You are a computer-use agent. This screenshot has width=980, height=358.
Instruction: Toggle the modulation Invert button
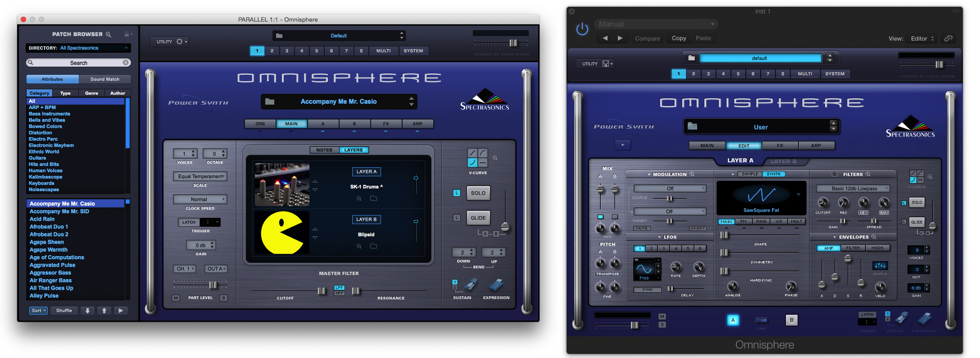pos(698,229)
